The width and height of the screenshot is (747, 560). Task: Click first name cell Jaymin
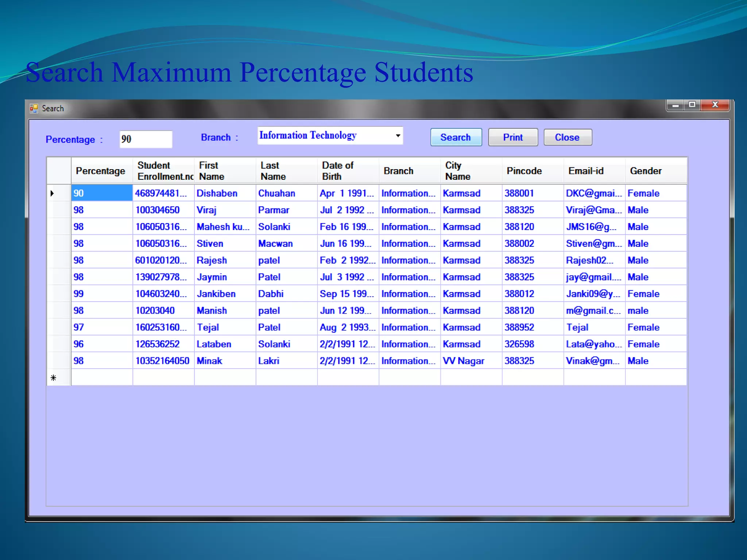(225, 277)
